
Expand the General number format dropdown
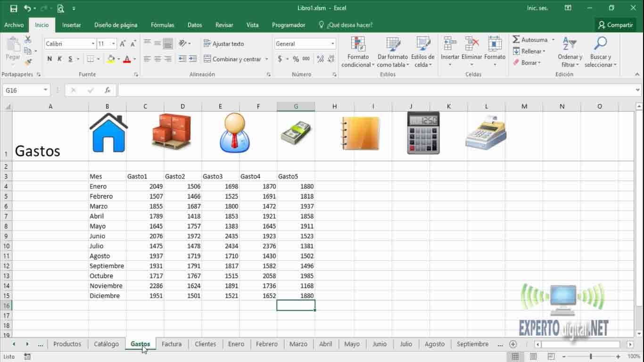coord(332,44)
